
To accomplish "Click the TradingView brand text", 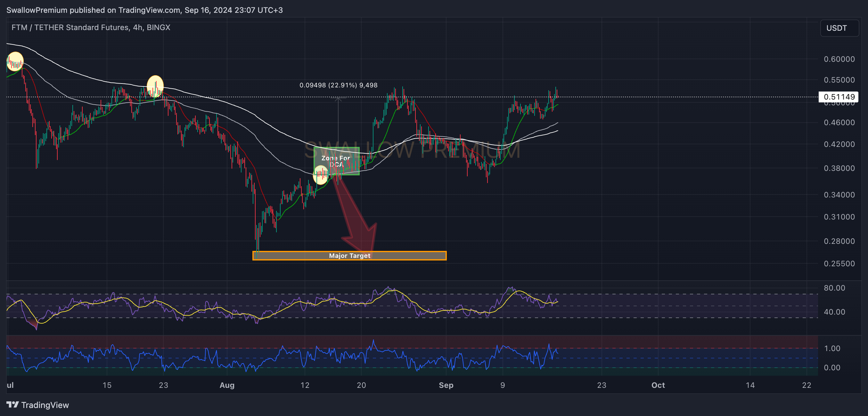I will 45,405.
